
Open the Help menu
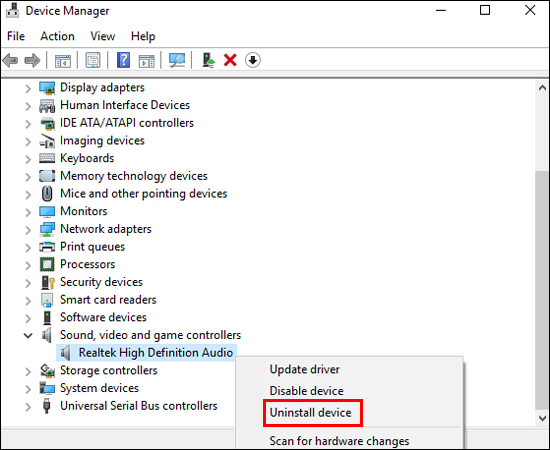pyautogui.click(x=143, y=36)
